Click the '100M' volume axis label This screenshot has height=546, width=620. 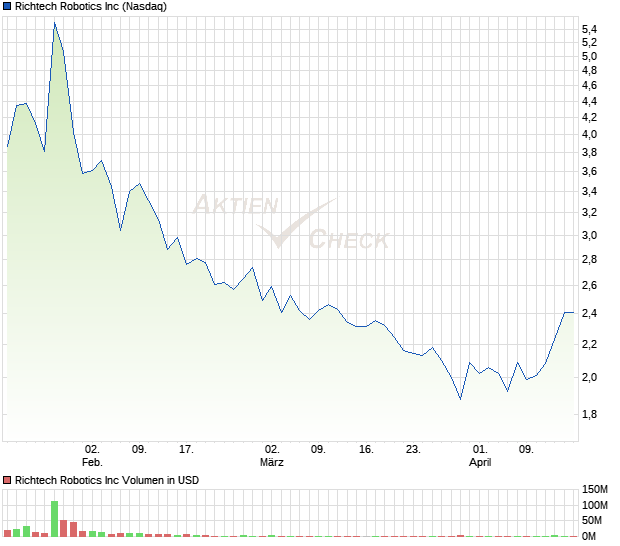(594, 505)
